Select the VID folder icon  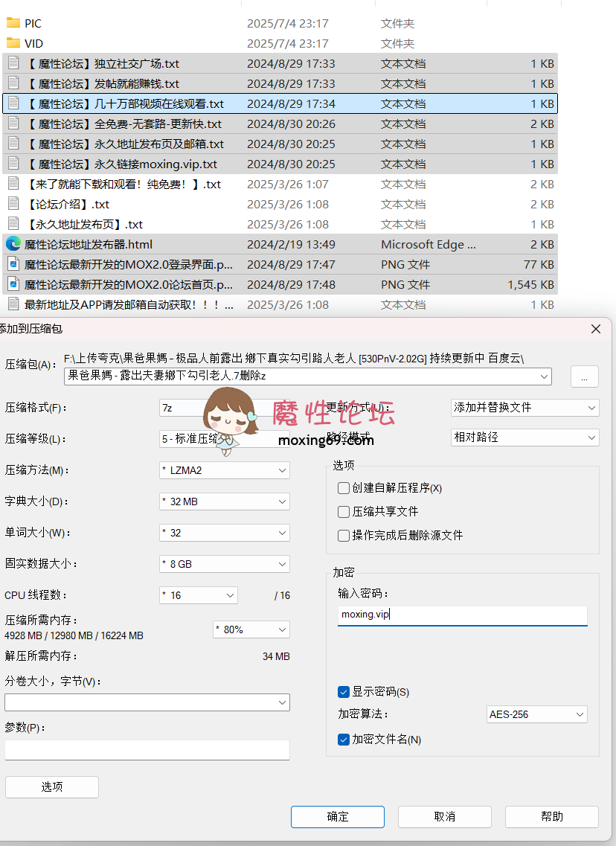click(13, 42)
